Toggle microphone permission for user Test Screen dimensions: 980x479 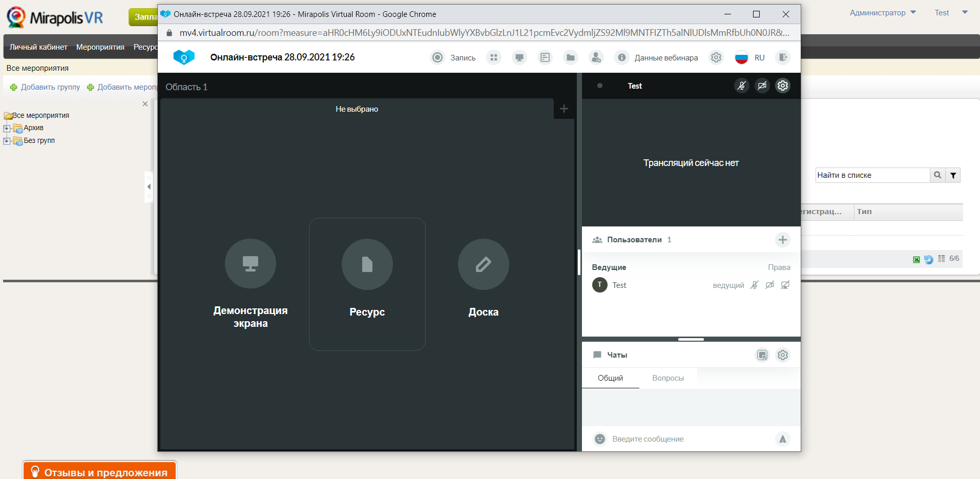pos(754,285)
